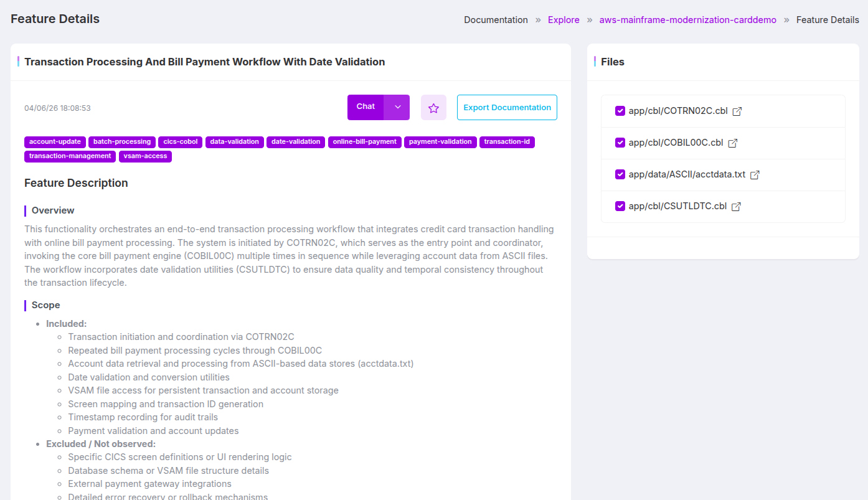The width and height of the screenshot is (868, 500).
Task: Click Documentation in the breadcrumb
Action: [496, 20]
